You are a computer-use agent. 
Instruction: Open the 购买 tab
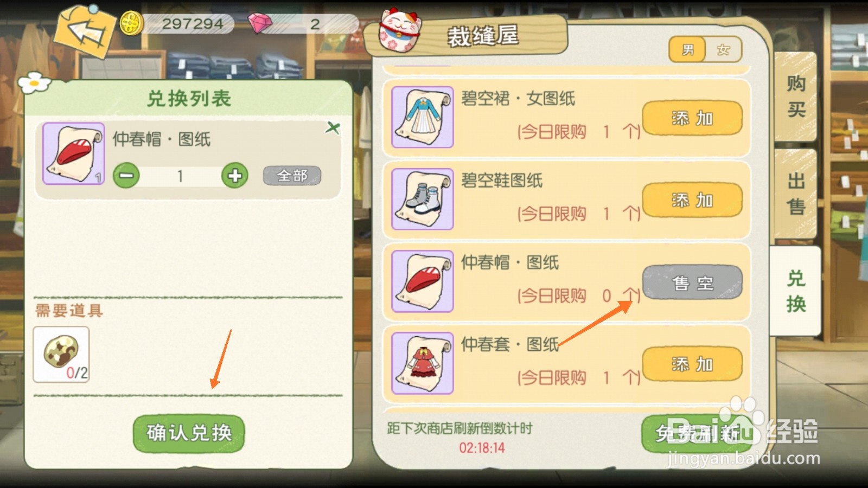click(x=796, y=97)
